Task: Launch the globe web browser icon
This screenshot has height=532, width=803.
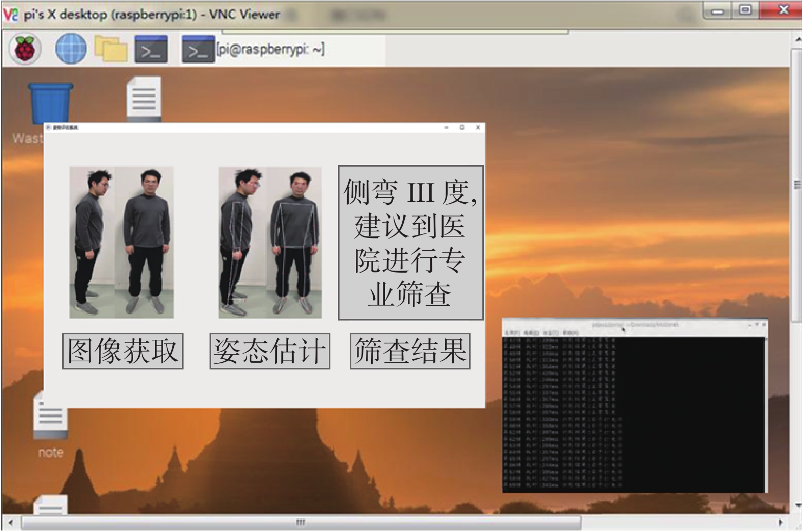Action: point(70,49)
